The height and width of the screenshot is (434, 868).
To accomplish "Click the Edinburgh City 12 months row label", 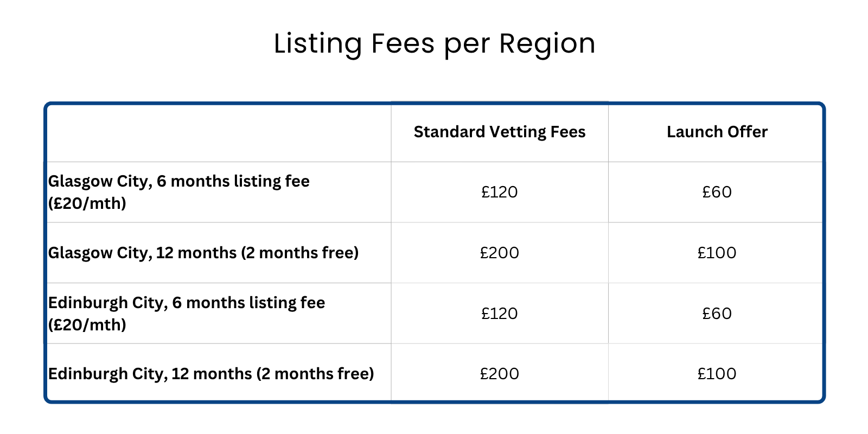I will coord(211,374).
